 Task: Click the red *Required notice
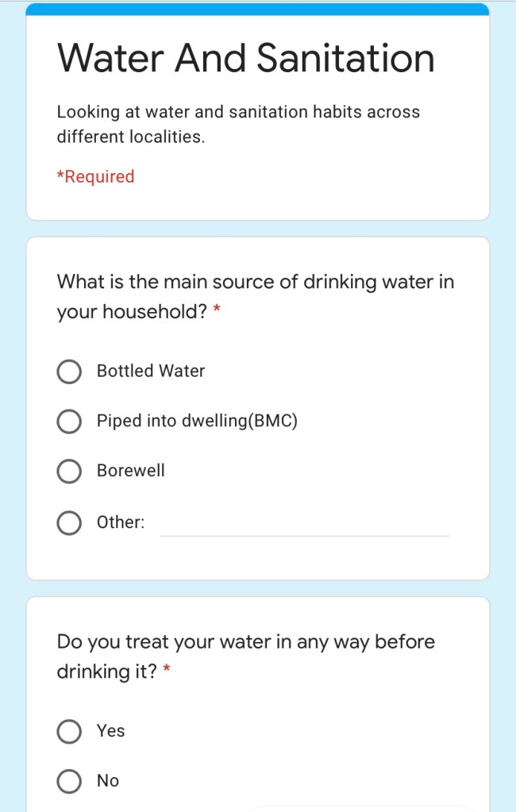click(95, 177)
